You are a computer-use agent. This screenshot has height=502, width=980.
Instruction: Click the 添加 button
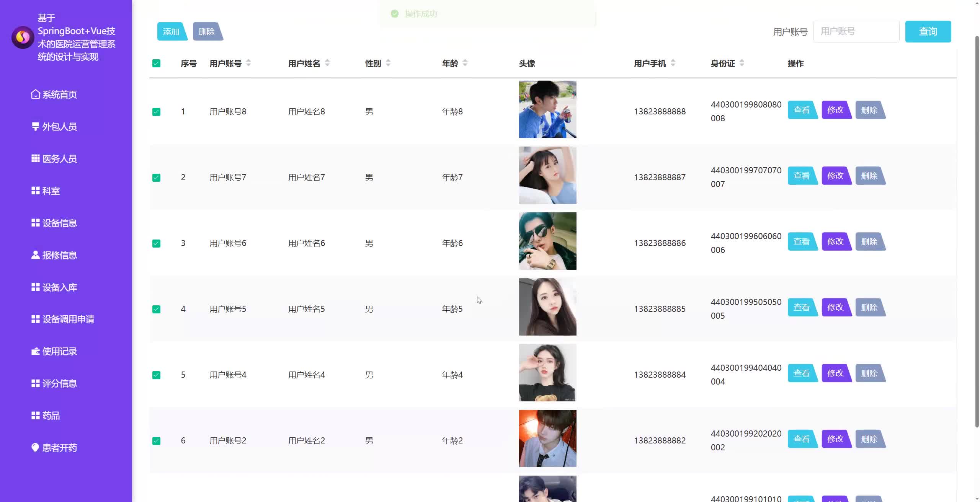click(171, 32)
